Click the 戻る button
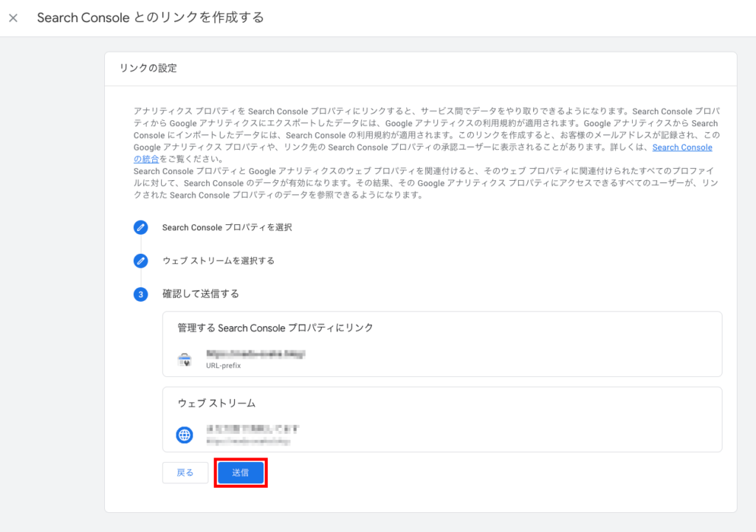 (x=185, y=473)
